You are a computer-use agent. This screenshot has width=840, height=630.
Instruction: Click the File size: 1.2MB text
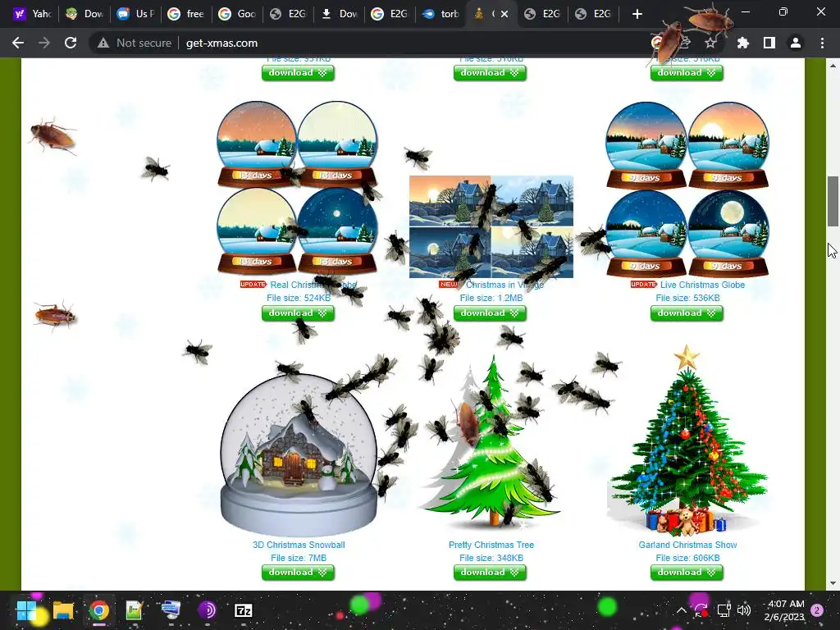tap(491, 298)
